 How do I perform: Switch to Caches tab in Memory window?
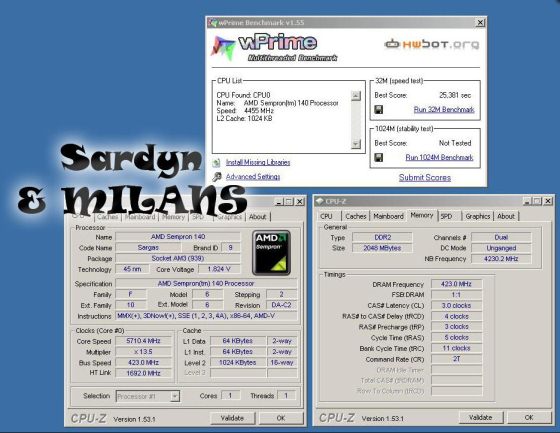356,216
